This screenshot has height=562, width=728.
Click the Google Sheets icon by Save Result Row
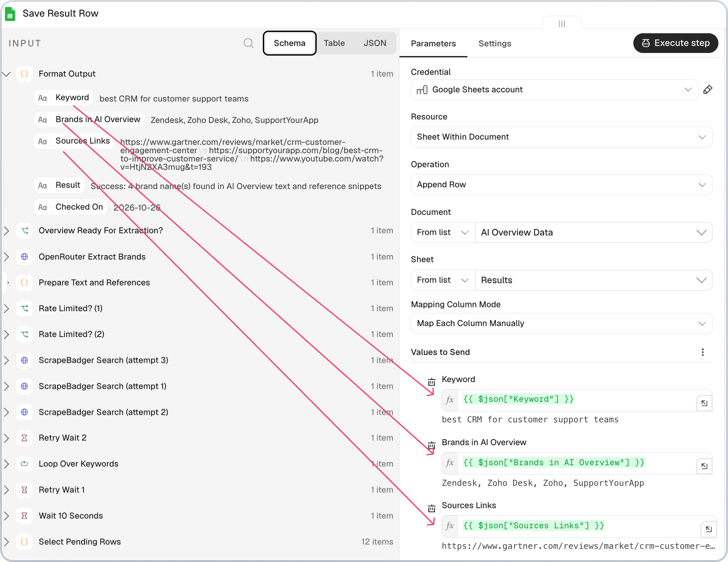tap(10, 14)
